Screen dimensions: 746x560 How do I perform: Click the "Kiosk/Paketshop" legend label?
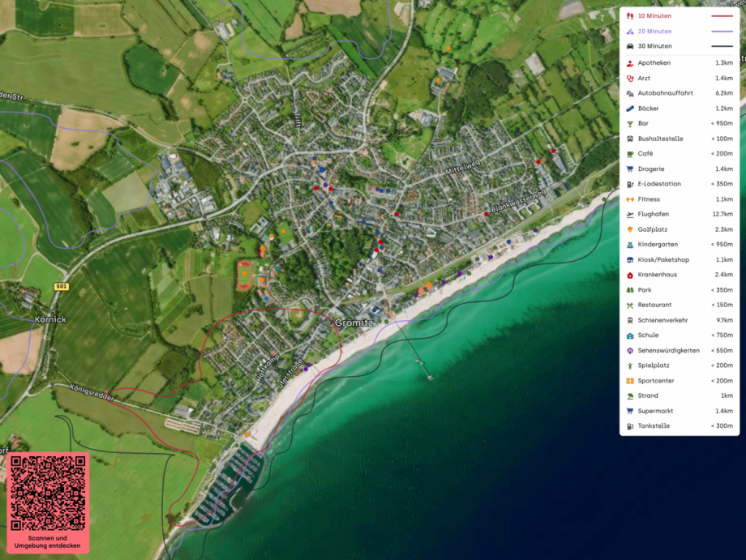pyautogui.click(x=663, y=260)
